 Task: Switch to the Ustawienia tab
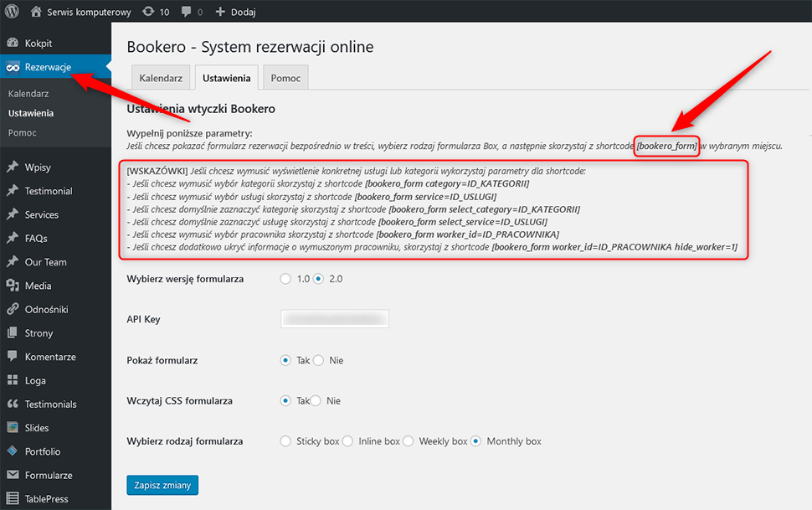[x=226, y=78]
